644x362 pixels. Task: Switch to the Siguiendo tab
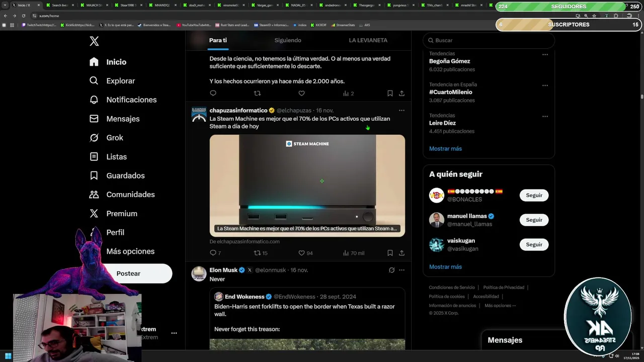288,40
